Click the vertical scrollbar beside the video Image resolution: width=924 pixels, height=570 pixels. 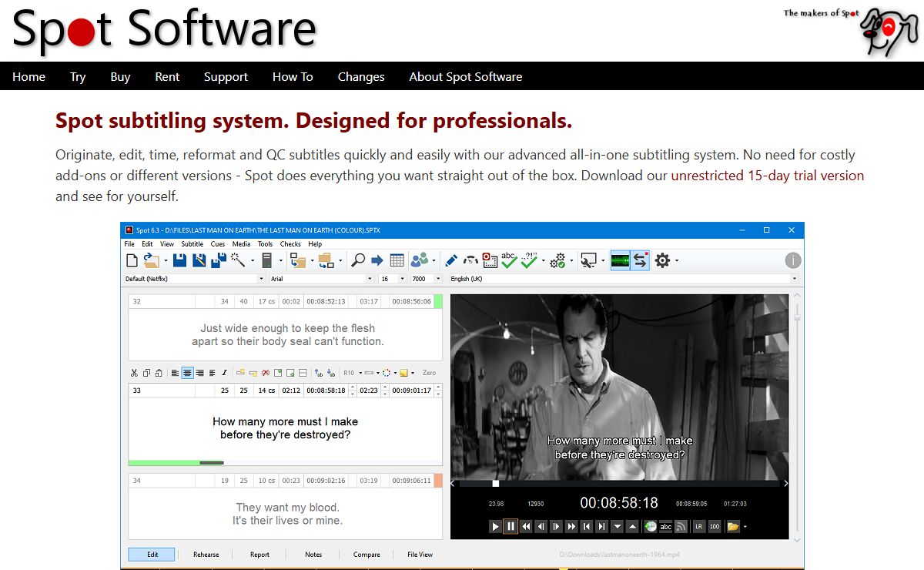pos(797,416)
